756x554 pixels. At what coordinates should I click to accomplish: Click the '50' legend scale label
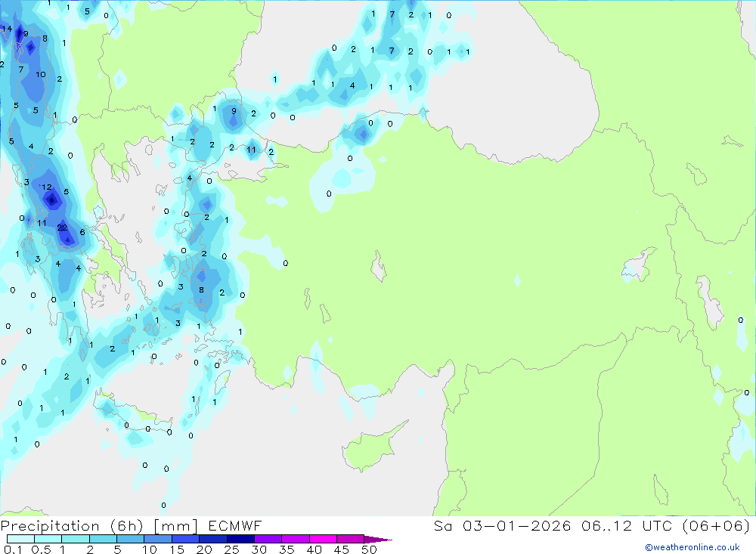tap(369, 549)
